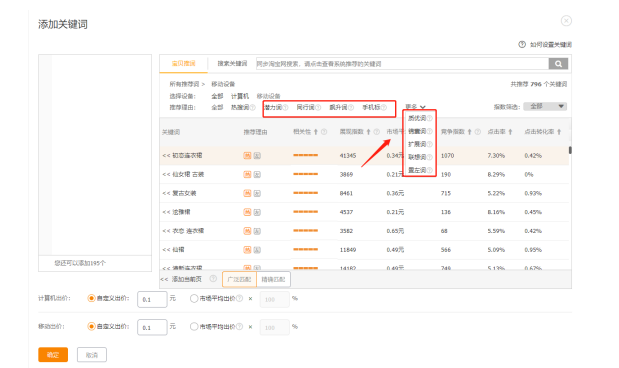Click relevance bar in the 4537 row
The height and width of the screenshot is (368, 619).
306,212
